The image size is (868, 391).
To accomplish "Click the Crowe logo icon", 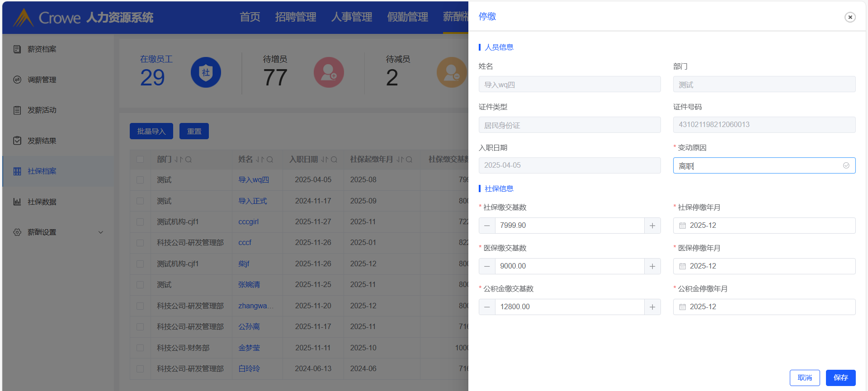I will click(x=23, y=18).
